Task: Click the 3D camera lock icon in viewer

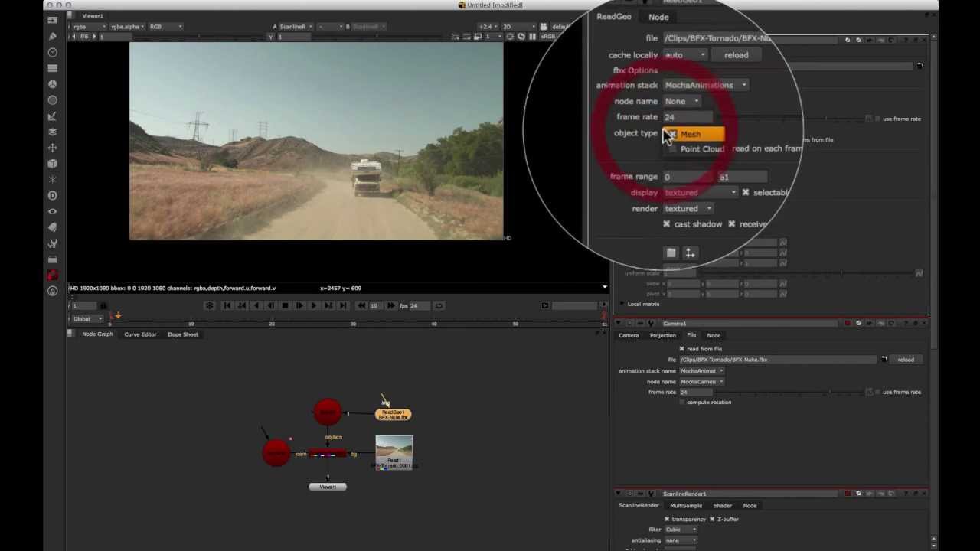Action: [544, 27]
